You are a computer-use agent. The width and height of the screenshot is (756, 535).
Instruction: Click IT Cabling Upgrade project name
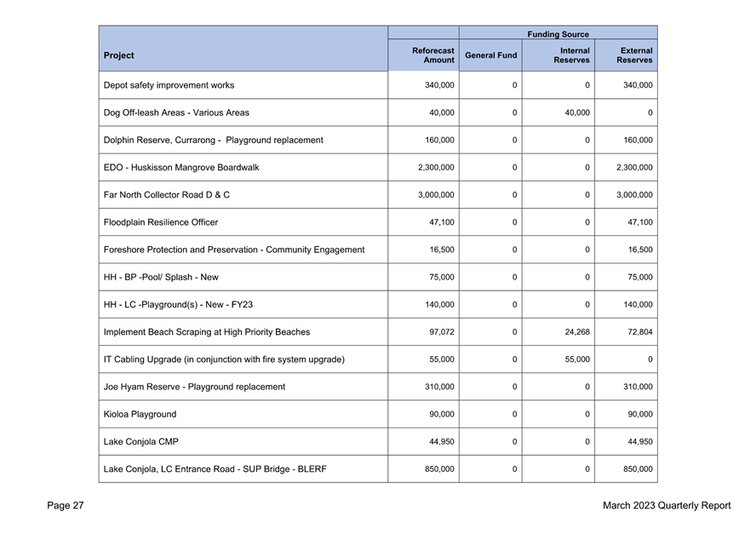(x=224, y=360)
